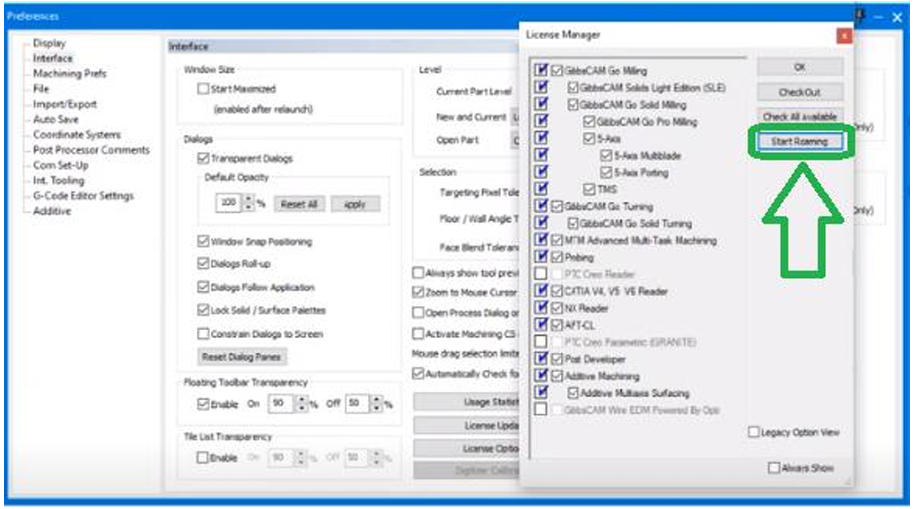
Task: Toggle Always show tool preview checkbox
Action: [418, 272]
